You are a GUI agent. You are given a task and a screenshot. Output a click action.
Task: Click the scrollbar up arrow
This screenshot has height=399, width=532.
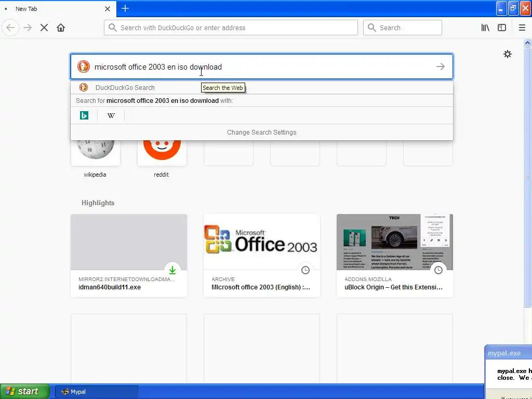pos(527,43)
